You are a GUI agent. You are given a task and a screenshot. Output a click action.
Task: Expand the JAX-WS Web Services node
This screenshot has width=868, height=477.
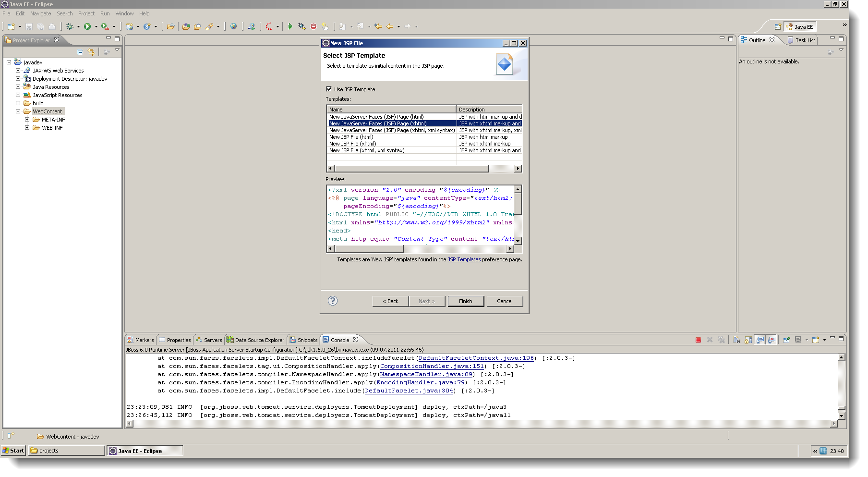click(x=18, y=71)
